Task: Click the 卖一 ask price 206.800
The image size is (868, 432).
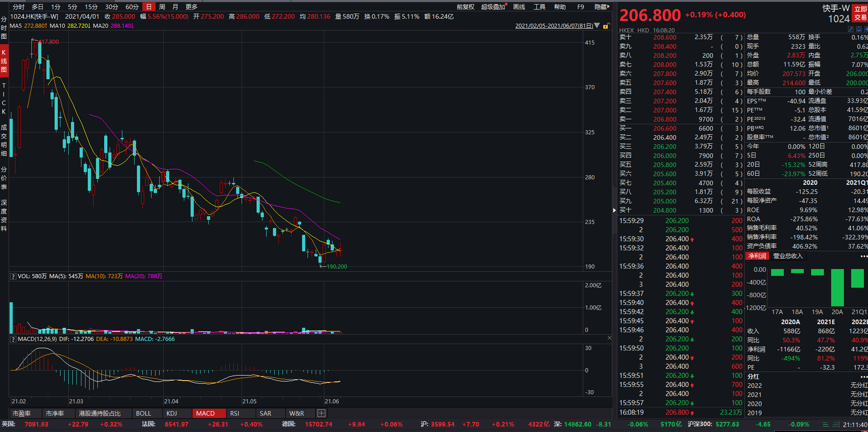Action: (x=665, y=119)
